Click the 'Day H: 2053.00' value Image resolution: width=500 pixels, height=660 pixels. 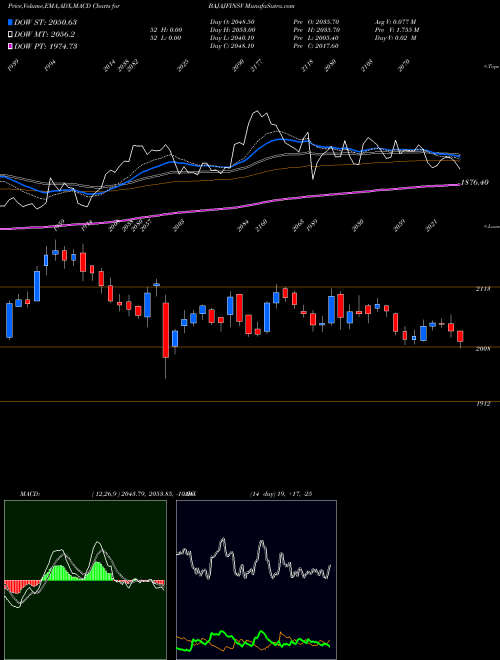[x=232, y=30]
